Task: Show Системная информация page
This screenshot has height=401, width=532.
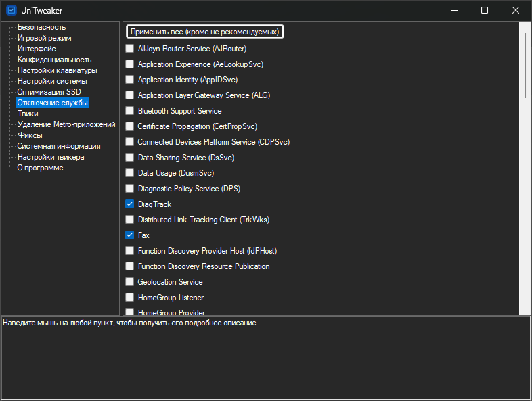Action: tap(59, 146)
